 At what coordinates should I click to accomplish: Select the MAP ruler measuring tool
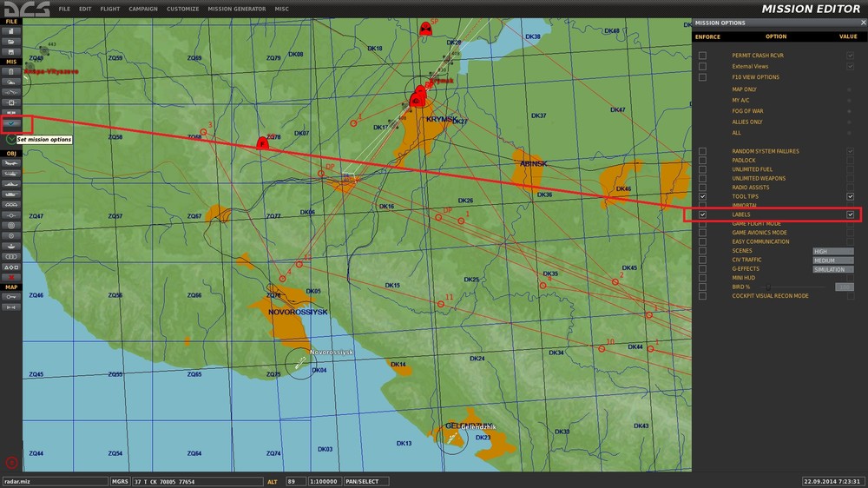click(x=11, y=307)
